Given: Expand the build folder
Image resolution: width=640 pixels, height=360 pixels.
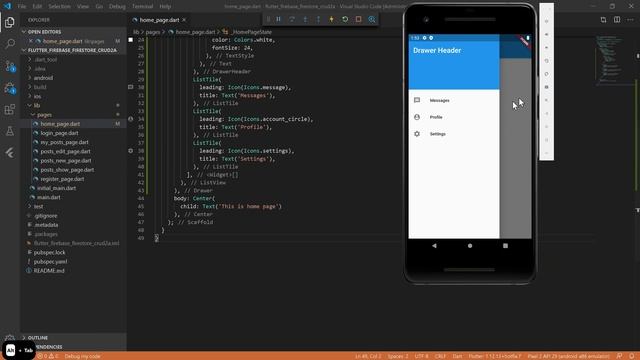Looking at the screenshot, I should 40,87.
